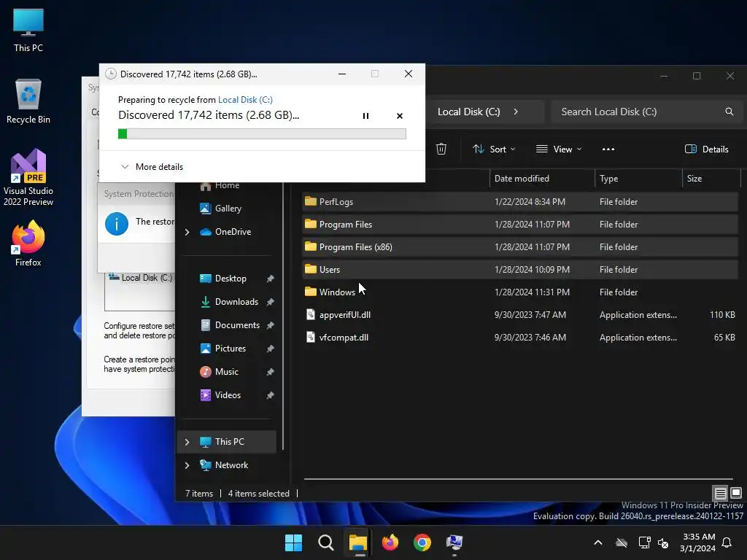Select This PC in navigation pane
Screen dimensions: 747x560
tap(227, 441)
